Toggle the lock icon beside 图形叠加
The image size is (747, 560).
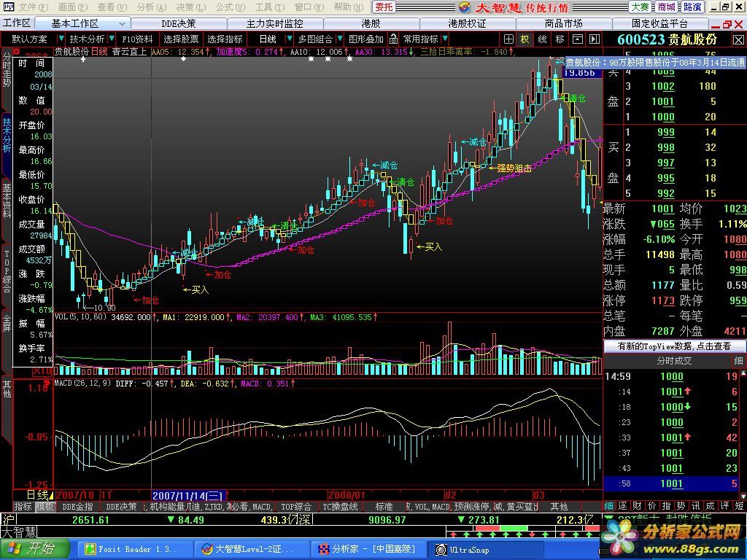[x=393, y=39]
